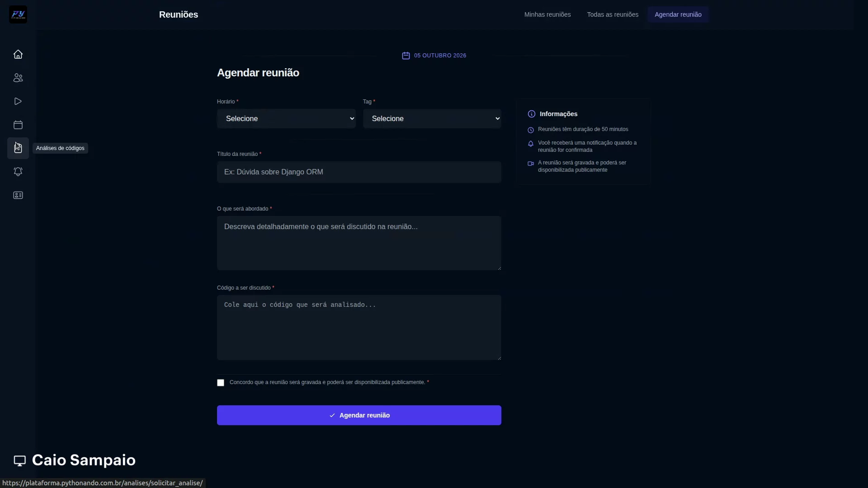The width and height of the screenshot is (868, 488).
Task: Open the Horário dropdown
Action: click(286, 118)
